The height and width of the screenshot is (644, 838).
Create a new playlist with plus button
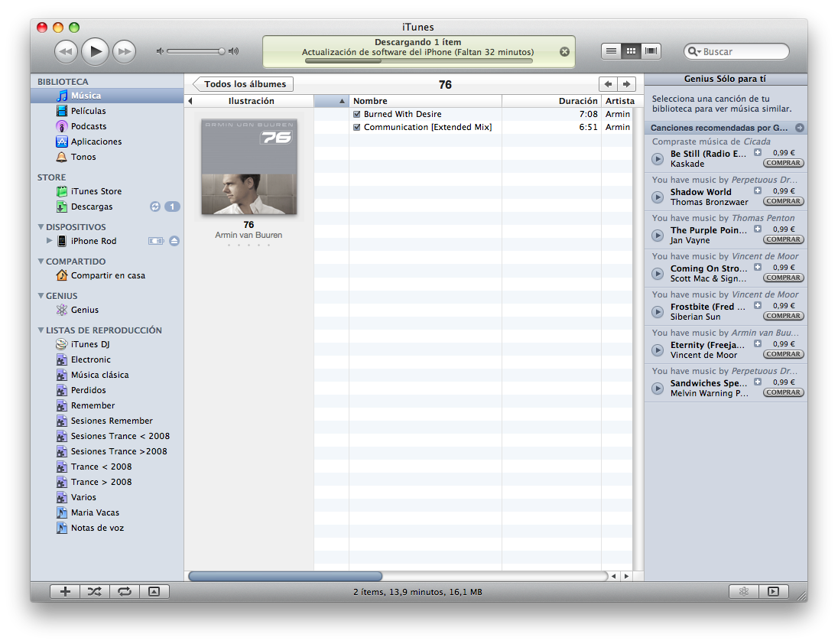click(x=65, y=592)
